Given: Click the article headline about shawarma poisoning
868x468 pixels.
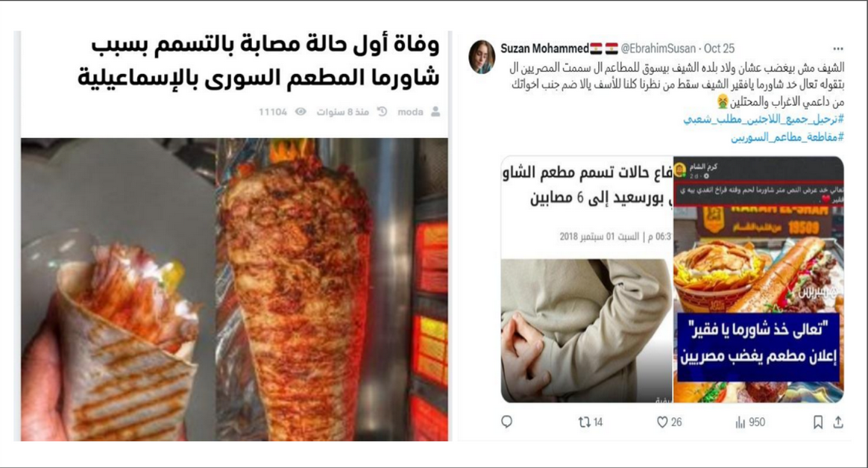Looking at the screenshot, I should pos(259,61).
